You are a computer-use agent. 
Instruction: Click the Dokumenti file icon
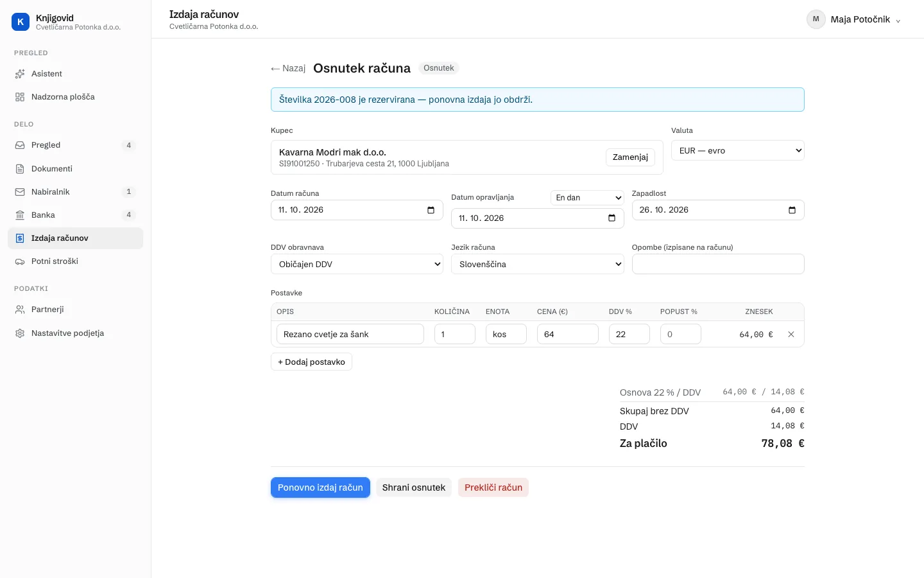pyautogui.click(x=20, y=169)
